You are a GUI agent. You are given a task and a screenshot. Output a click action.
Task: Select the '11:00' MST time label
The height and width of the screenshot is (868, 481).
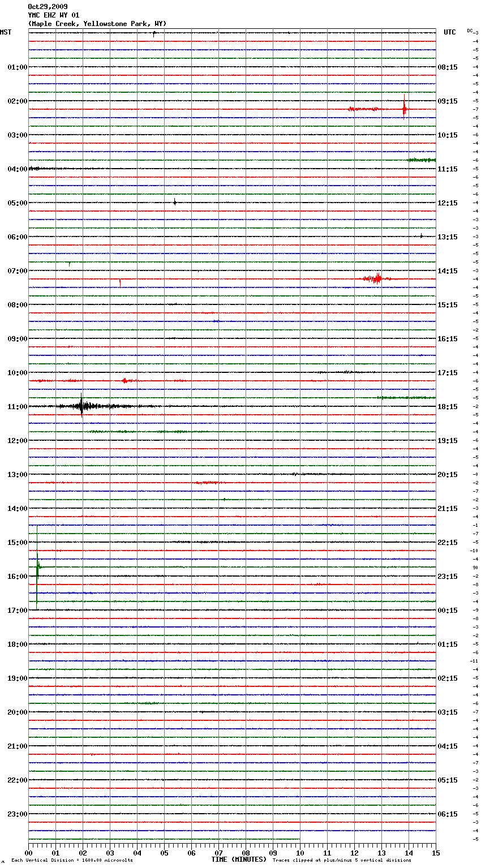click(x=18, y=406)
